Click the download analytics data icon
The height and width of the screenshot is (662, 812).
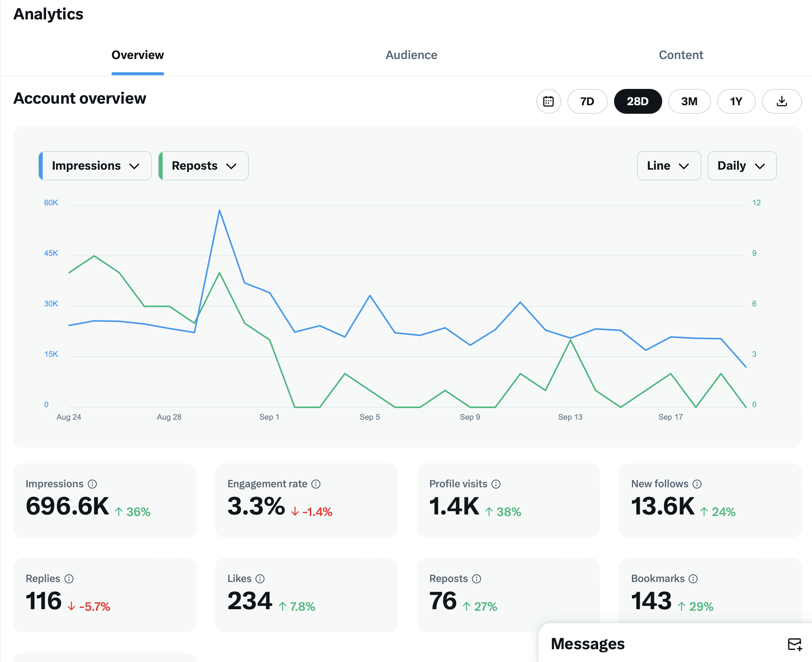click(781, 101)
